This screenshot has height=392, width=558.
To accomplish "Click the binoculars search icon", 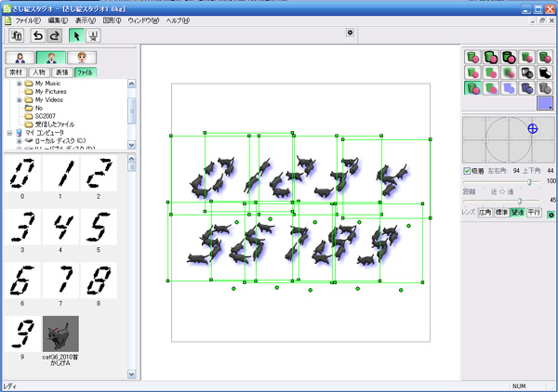I will (17, 35).
